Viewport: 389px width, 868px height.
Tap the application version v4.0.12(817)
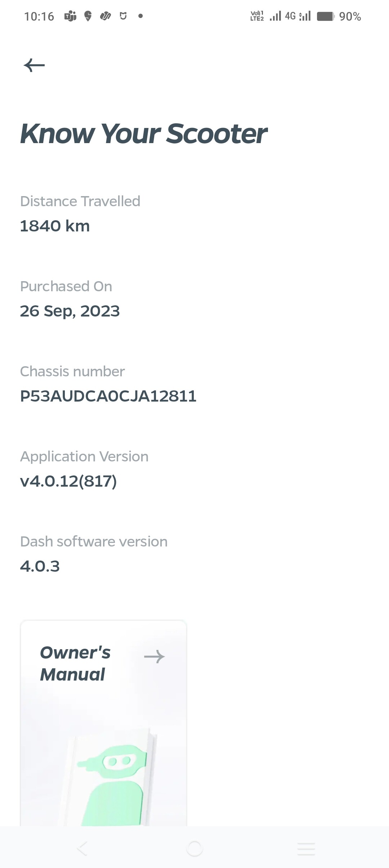tap(68, 481)
